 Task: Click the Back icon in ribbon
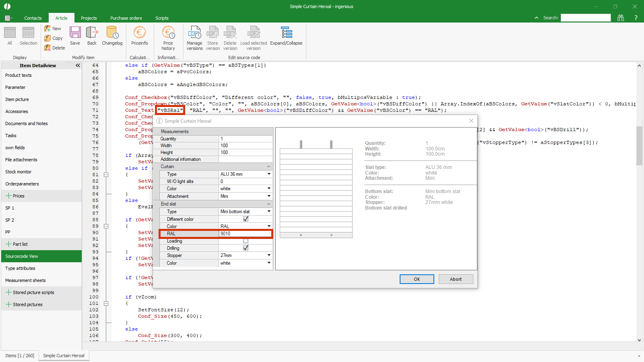click(x=92, y=36)
